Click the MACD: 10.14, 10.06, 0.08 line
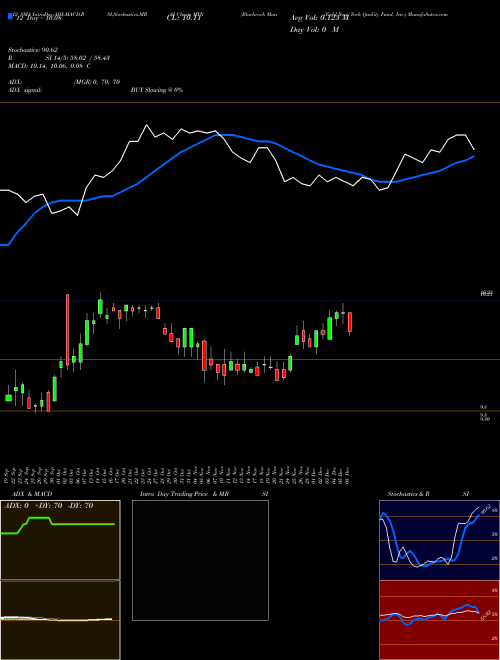The image size is (500, 660). pos(50,66)
